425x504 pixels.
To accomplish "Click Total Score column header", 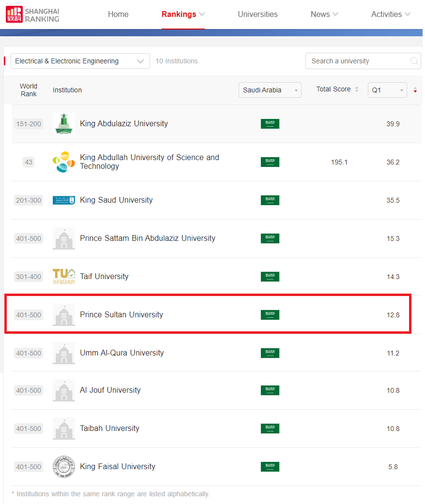I will coord(334,89).
